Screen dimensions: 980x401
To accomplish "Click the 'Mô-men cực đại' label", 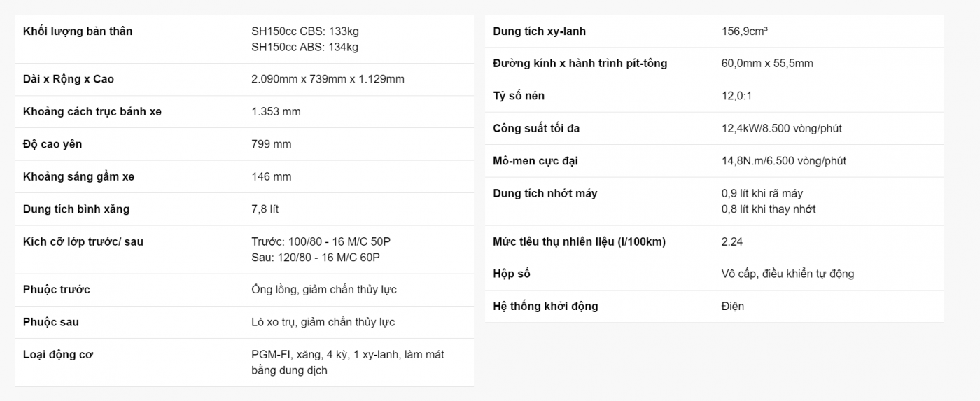I will [x=535, y=161].
